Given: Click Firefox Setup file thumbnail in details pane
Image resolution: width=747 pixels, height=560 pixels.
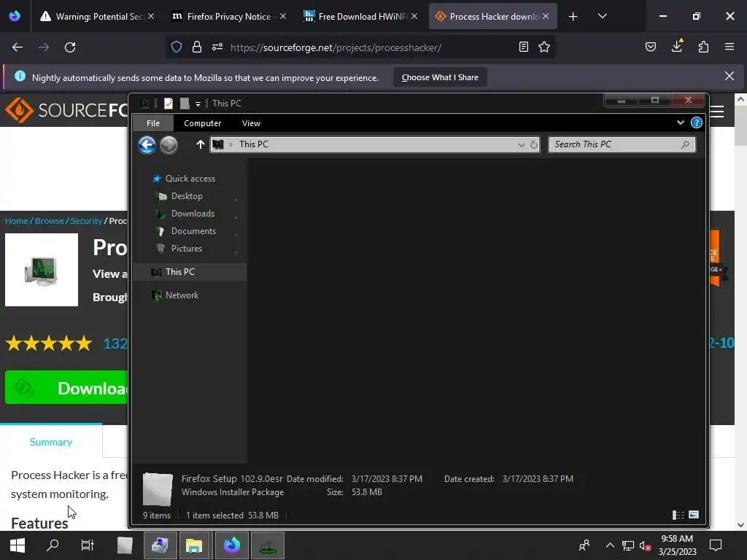Looking at the screenshot, I should [x=158, y=489].
